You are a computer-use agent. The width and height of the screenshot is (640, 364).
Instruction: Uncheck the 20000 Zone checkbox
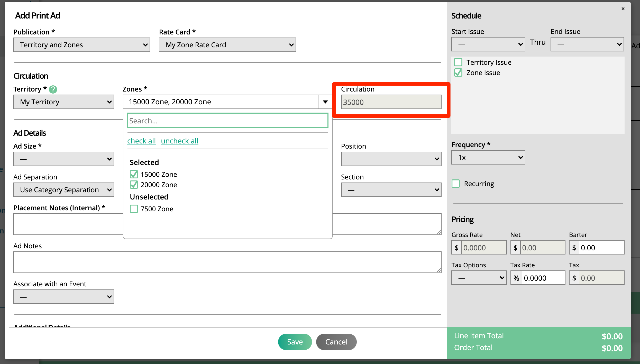(x=134, y=185)
